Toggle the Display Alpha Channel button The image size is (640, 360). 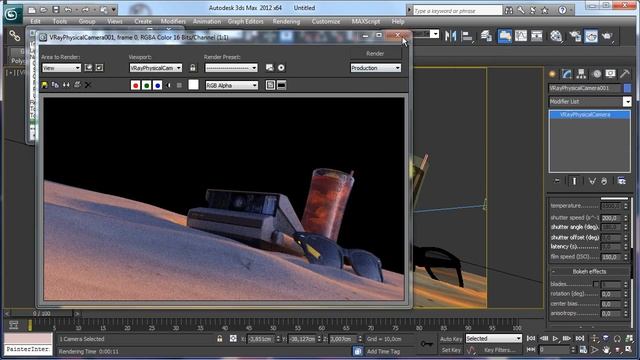(169, 85)
